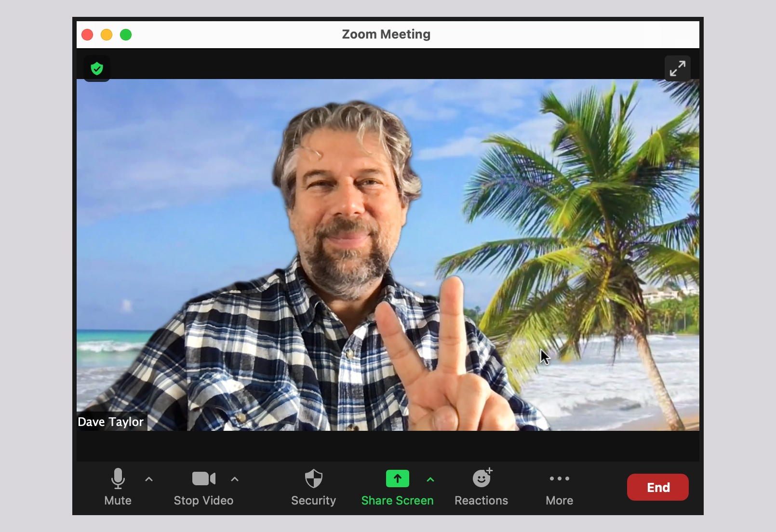Open the encryption status shield badge
This screenshot has height=532, width=776.
pos(96,68)
